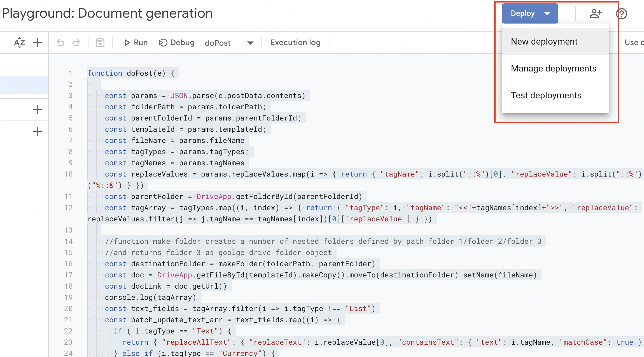The width and height of the screenshot is (644, 357).
Task: Open the help question mark icon
Action: coord(622,13)
